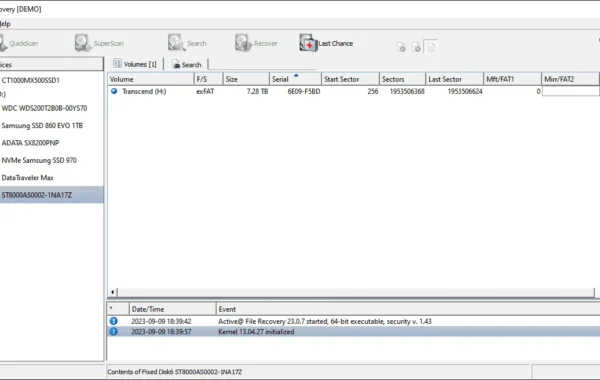Image resolution: width=600 pixels, height=380 pixels.
Task: Click the asterisk log column header
Action: coord(118,309)
